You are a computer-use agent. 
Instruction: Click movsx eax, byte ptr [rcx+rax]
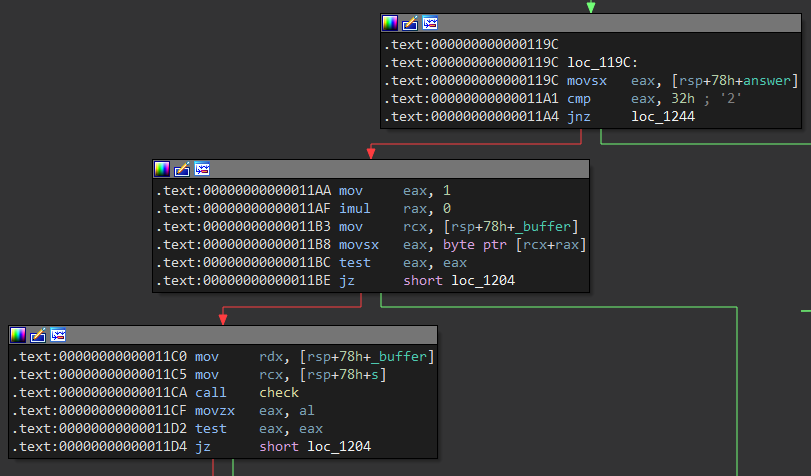point(462,245)
